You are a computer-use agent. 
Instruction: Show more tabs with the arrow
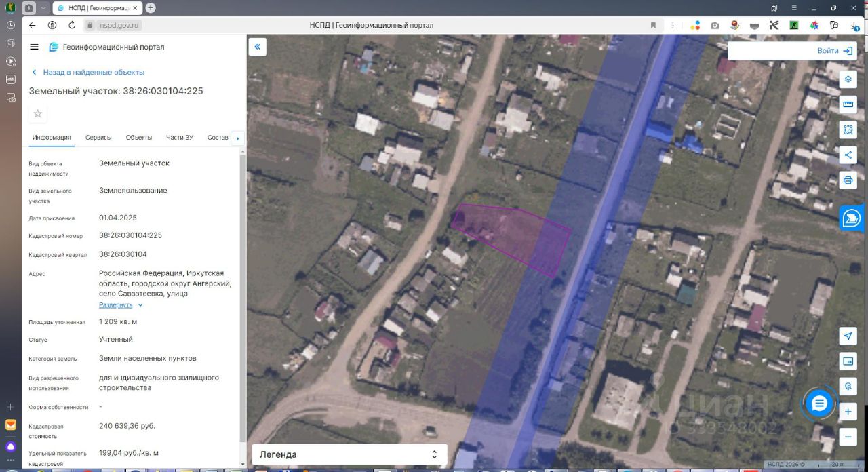tap(237, 138)
